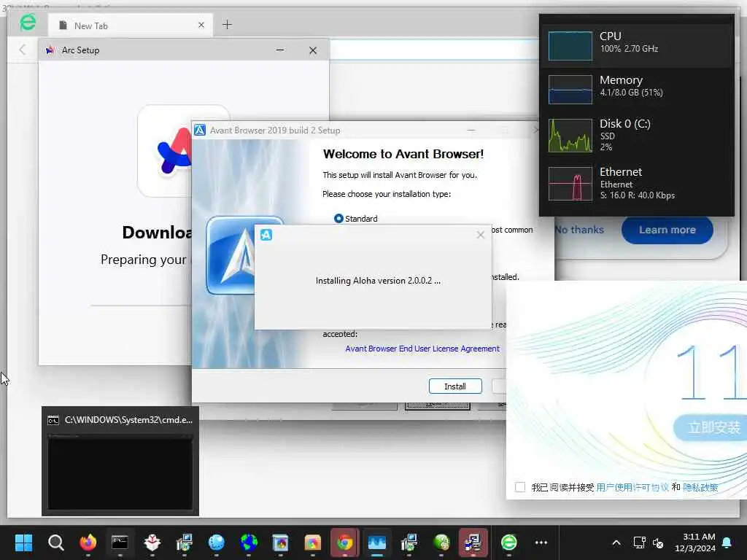Open the notification bell
747x560 pixels.
[x=727, y=542]
